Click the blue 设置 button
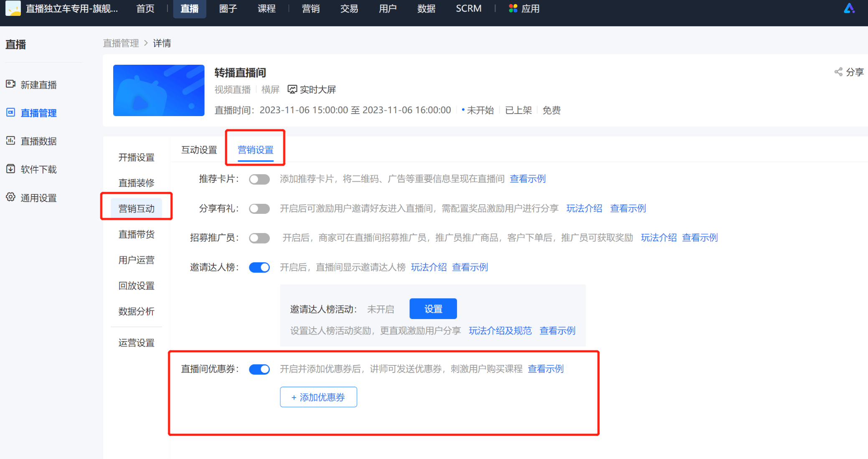868x459 pixels. [433, 309]
